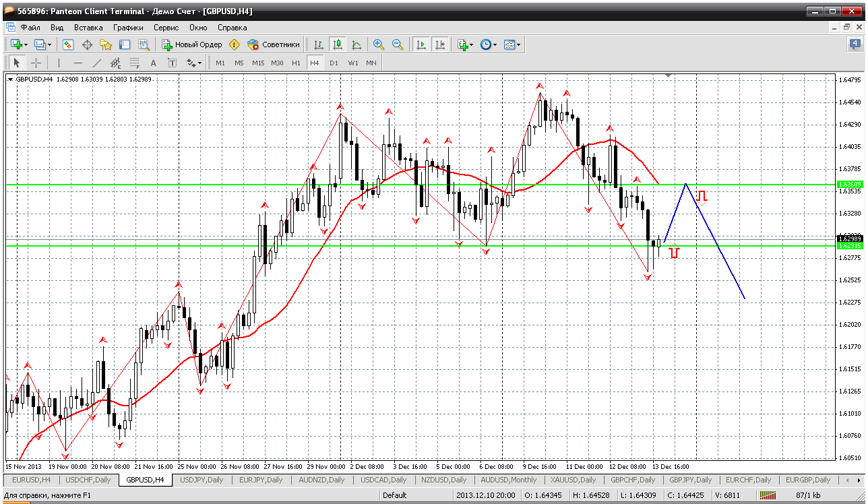
Task: Select the crosshair tool
Action: click(36, 63)
